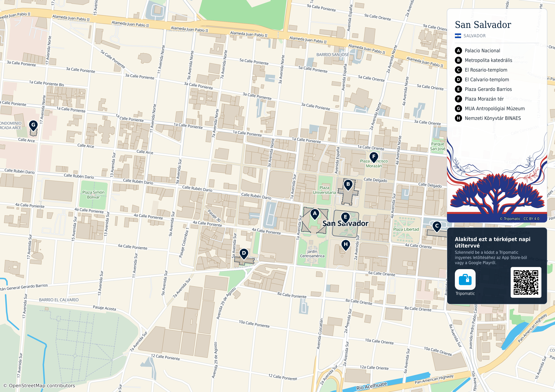
Task: Click legend circle B icon
Action: pyautogui.click(x=458, y=60)
